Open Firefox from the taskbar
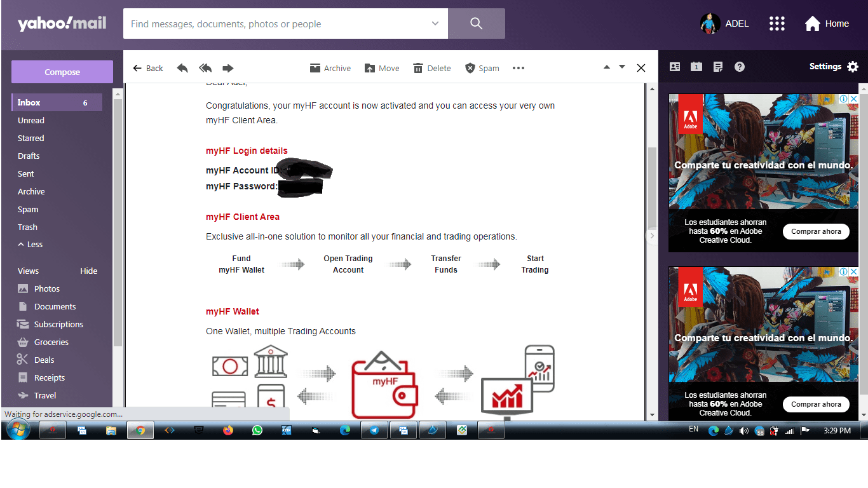 (x=228, y=430)
